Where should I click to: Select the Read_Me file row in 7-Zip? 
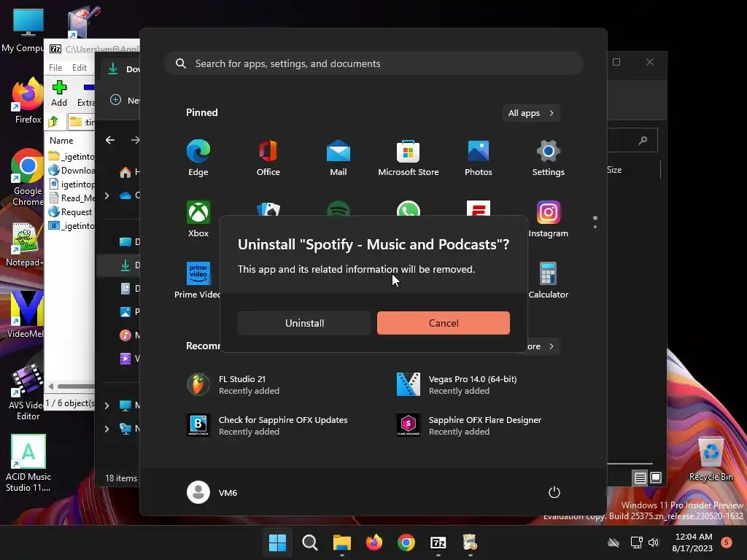tap(71, 198)
